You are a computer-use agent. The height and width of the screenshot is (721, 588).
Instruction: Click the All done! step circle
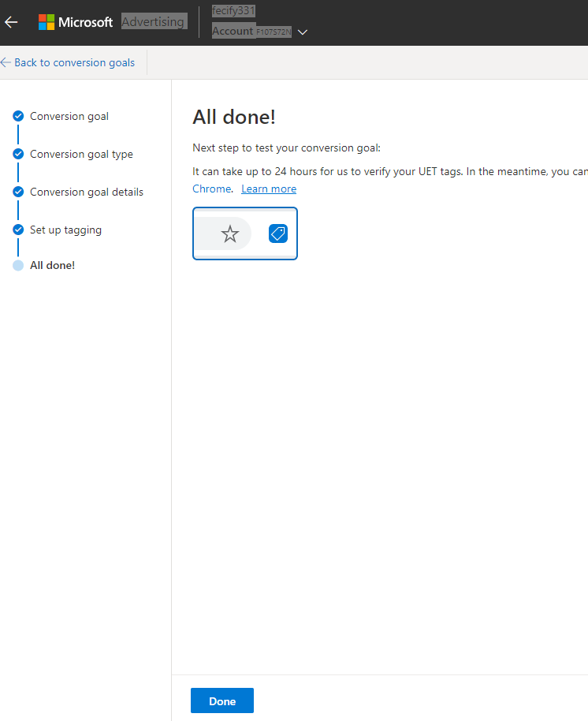tap(18, 265)
